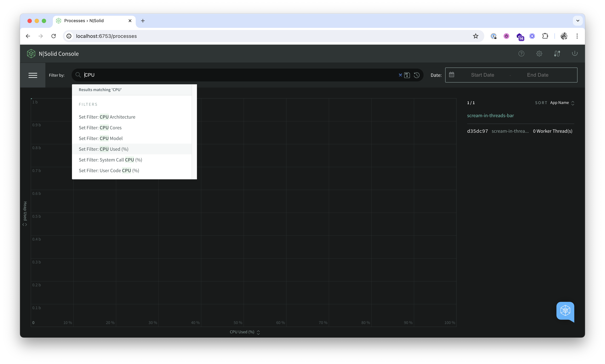This screenshot has width=605, height=364.
Task: Click the browser address bar URL
Action: pos(106,36)
